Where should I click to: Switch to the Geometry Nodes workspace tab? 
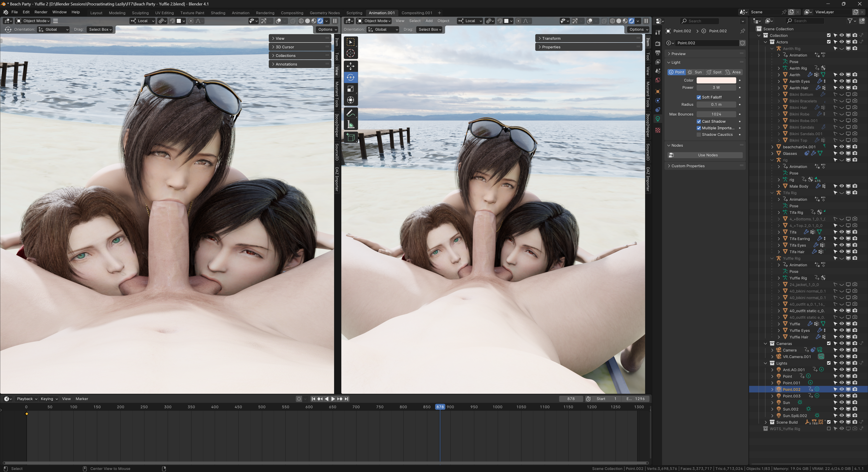click(x=325, y=13)
